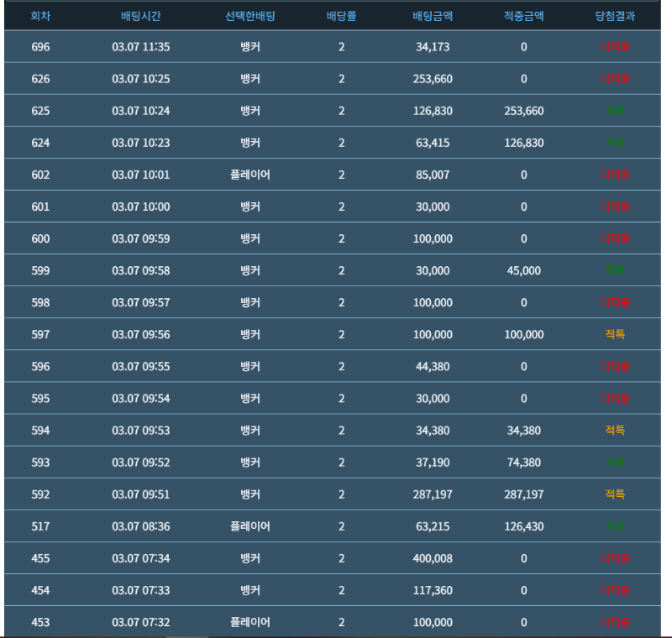Select round number 453 cell

40,622
